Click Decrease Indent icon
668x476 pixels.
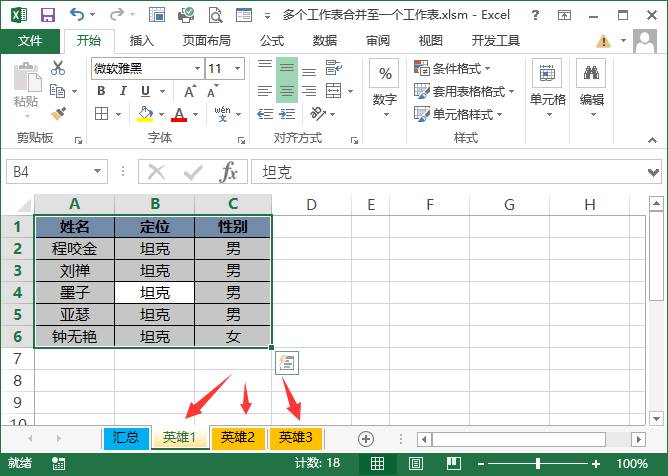265,114
